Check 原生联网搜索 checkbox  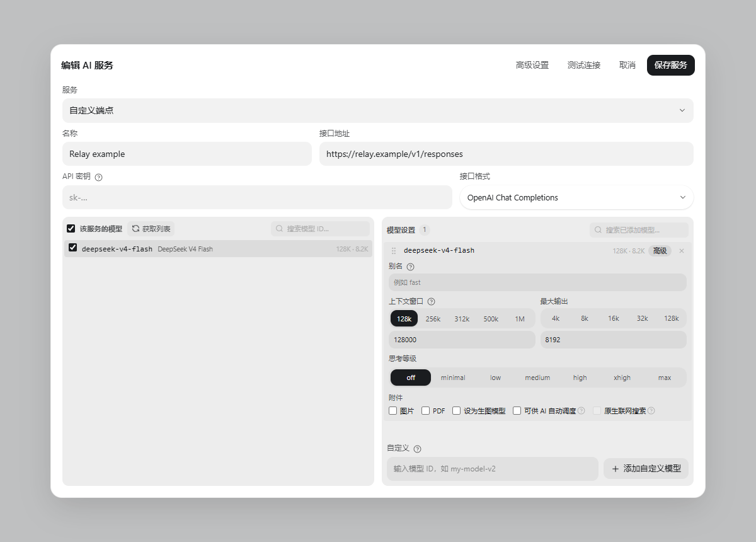597,411
